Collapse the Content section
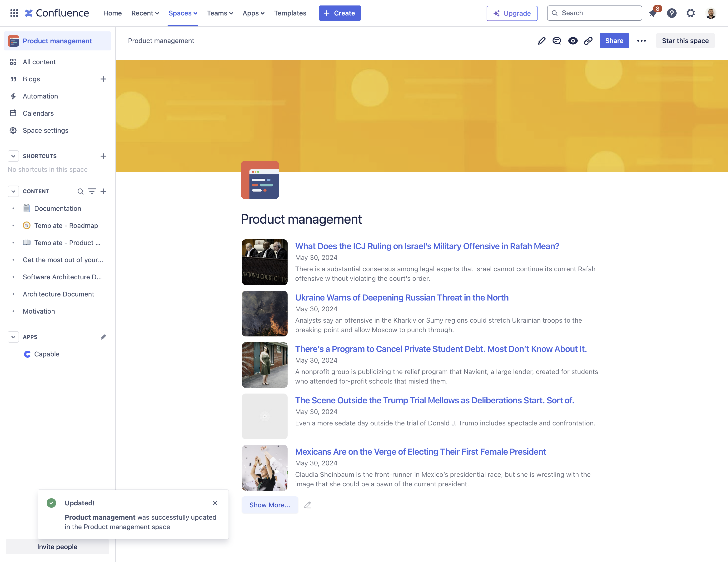 pyautogui.click(x=13, y=191)
